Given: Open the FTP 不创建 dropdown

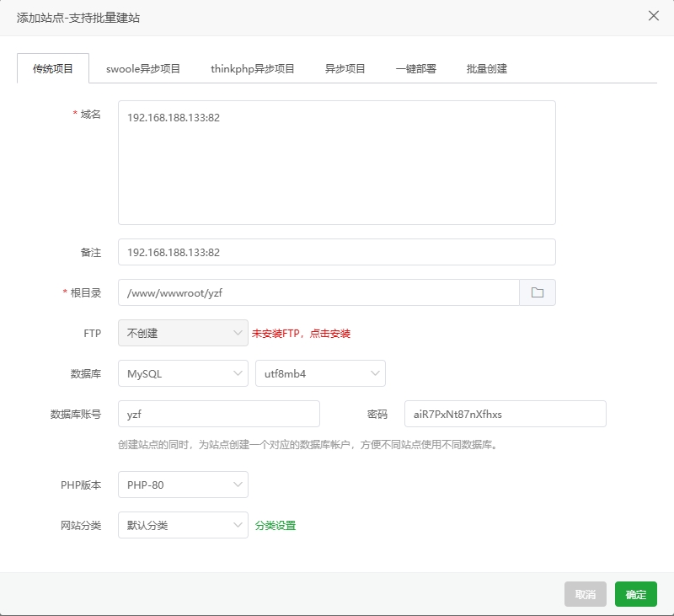Looking at the screenshot, I should point(183,333).
